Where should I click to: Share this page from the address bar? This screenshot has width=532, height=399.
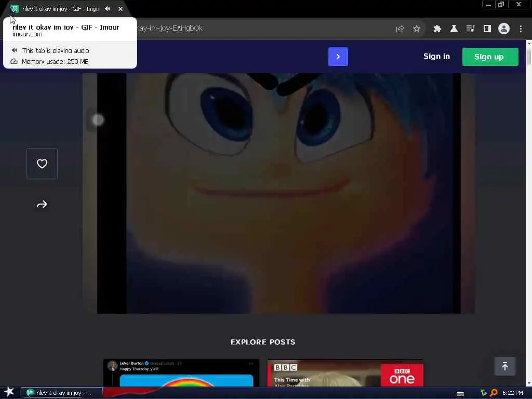pos(400,29)
